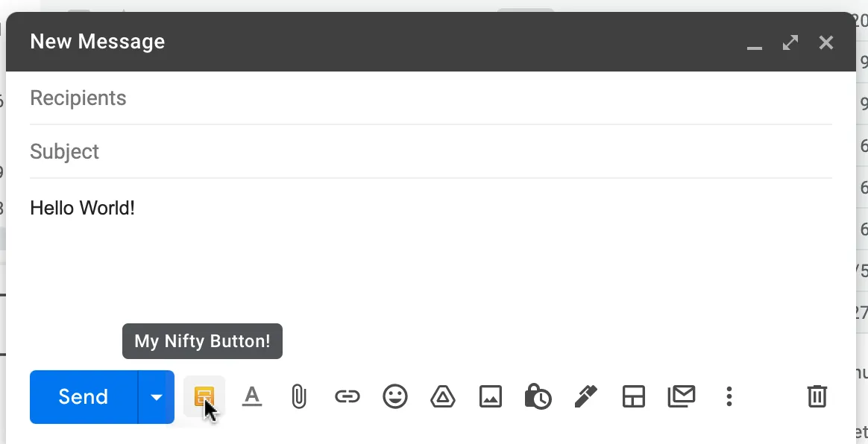Focus the Recipients field

pyautogui.click(x=431, y=98)
